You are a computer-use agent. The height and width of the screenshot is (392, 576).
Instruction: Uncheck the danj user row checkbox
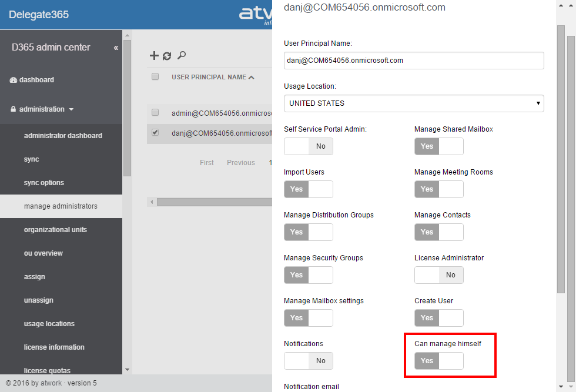pos(155,133)
